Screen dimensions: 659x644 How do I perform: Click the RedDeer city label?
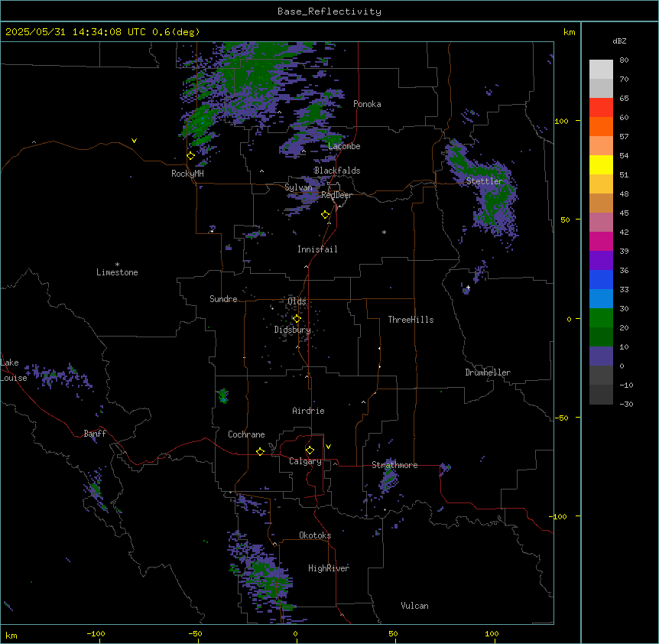336,195
